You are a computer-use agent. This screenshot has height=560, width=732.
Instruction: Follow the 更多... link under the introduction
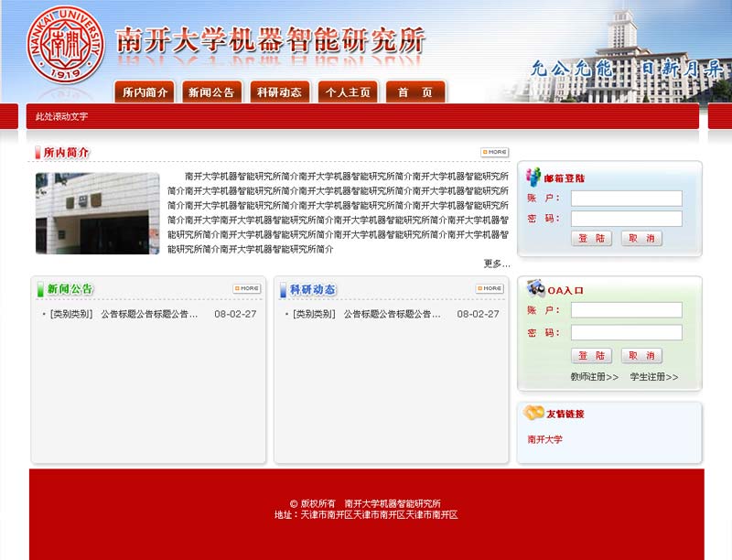point(497,264)
